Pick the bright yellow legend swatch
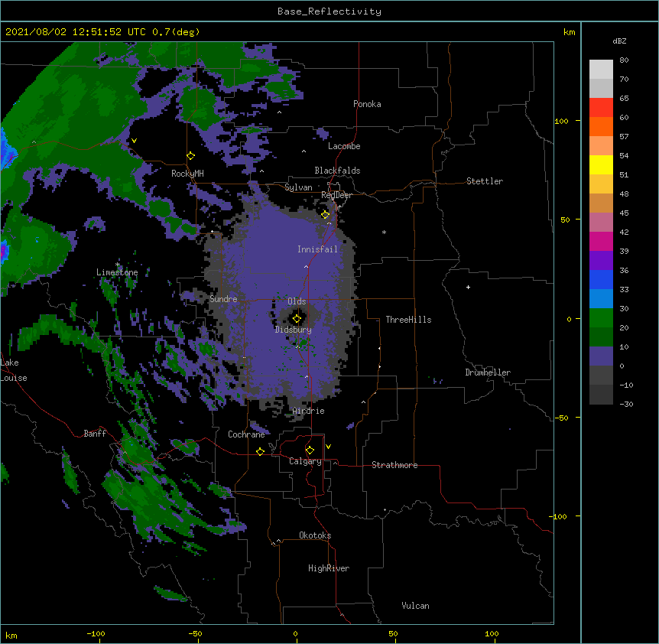Screen dimensions: 659x644 (x=601, y=164)
